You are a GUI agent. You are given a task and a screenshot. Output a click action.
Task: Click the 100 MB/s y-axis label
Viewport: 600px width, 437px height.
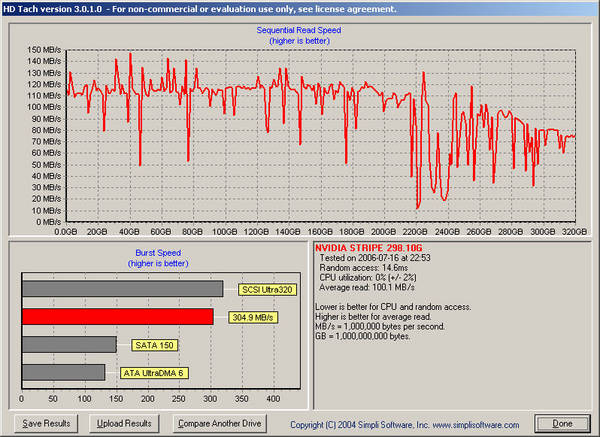tap(44, 107)
